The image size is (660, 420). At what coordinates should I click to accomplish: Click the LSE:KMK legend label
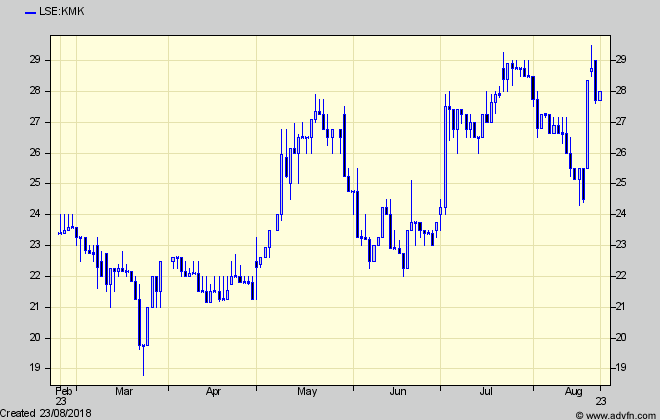[x=61, y=11]
